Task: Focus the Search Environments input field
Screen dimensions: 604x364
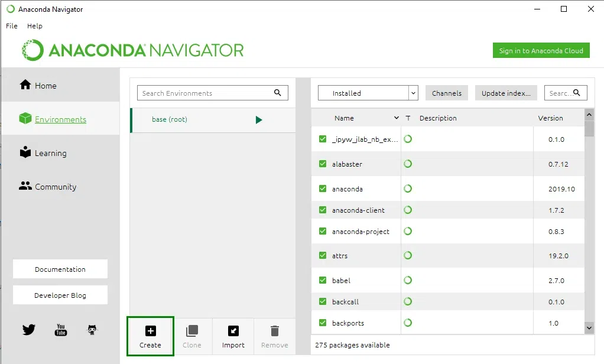Action: point(213,93)
